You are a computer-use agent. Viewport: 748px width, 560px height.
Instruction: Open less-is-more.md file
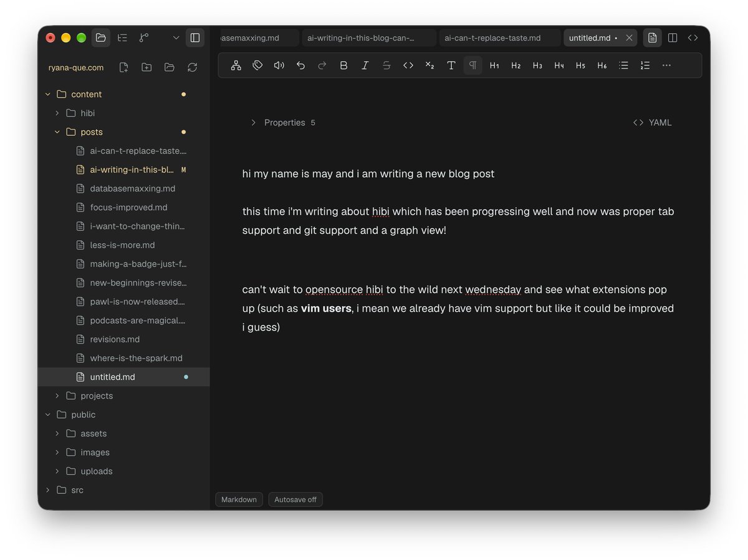[x=123, y=245]
